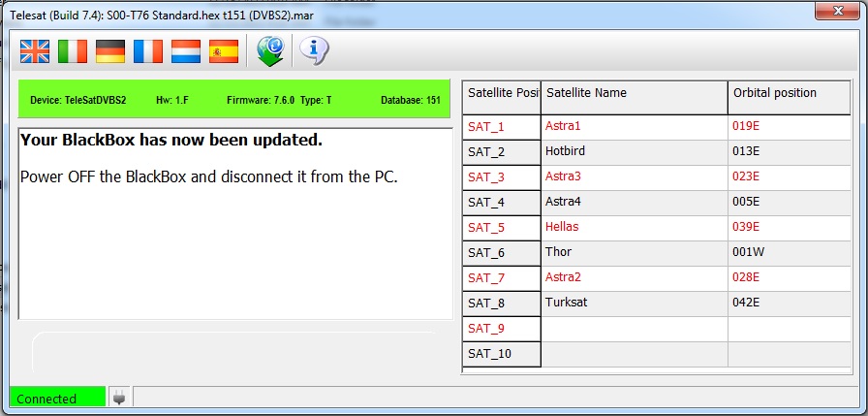Click the 013E orbital position cell
Image resolution: width=868 pixels, height=416 pixels.
tap(790, 152)
